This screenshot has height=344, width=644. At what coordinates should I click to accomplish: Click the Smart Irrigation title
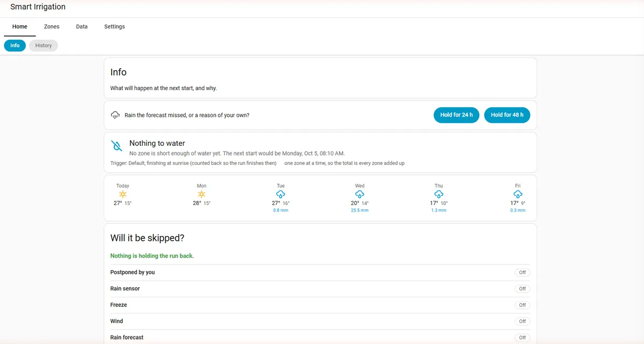(x=38, y=7)
